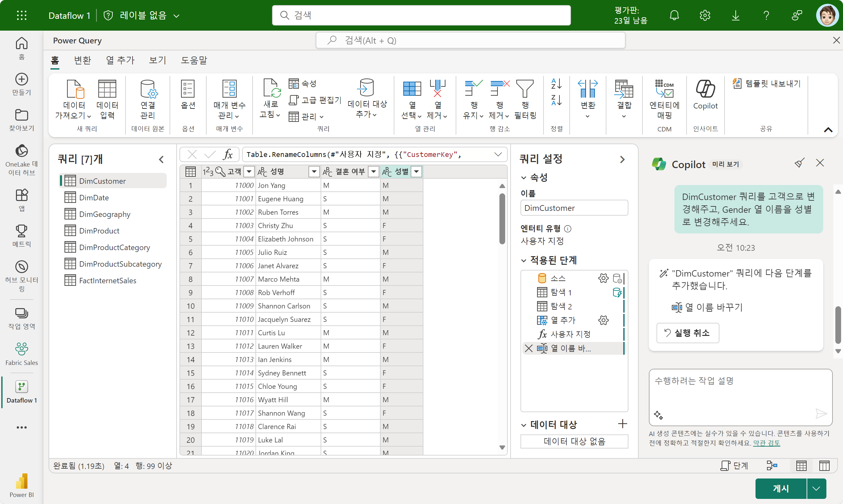Open the 성별 column filter dropdown

(x=416, y=172)
